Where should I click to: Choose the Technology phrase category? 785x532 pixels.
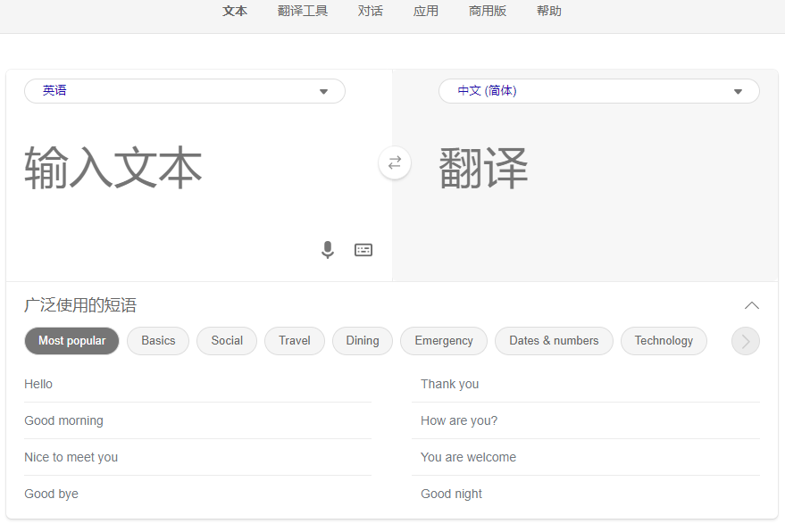pyautogui.click(x=664, y=341)
